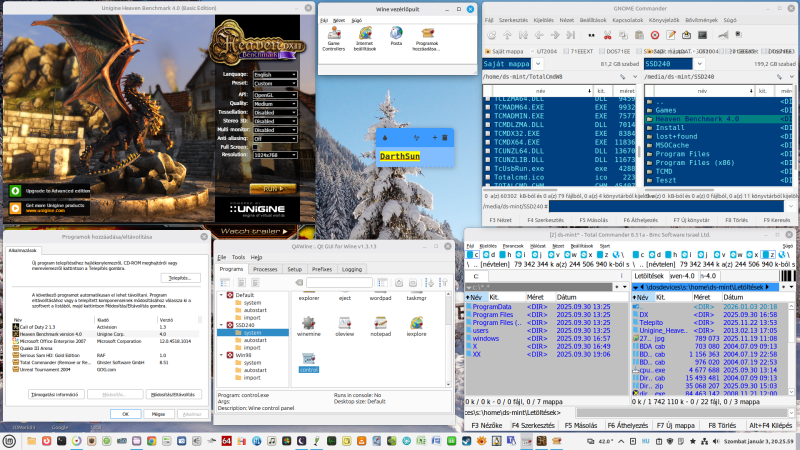Switch to the Logging tab in Q4Wine
This screenshot has height=450, width=800.
click(352, 269)
